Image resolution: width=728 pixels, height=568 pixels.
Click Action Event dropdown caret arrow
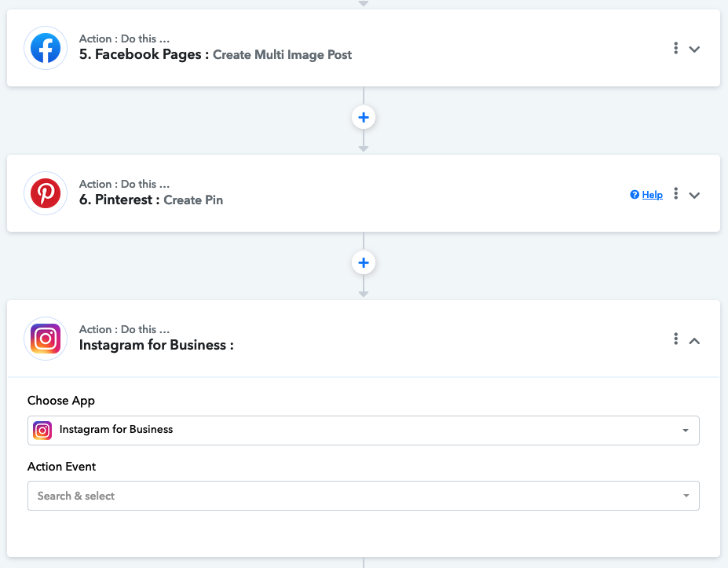click(x=686, y=496)
